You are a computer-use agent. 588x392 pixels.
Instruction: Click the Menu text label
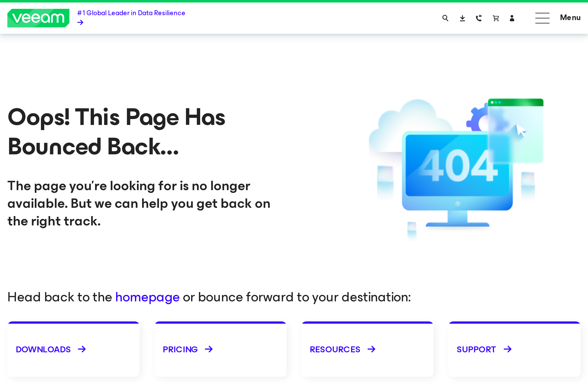click(x=570, y=18)
